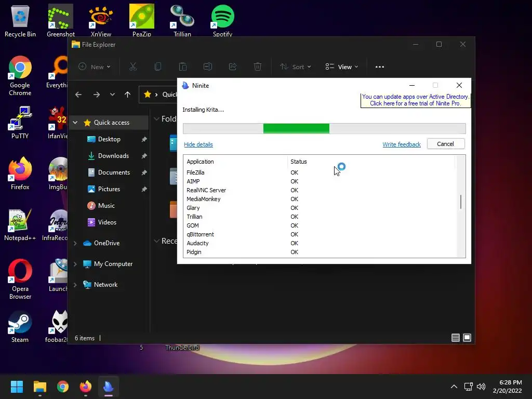Open the View dropdown in File Explorer
532x399 pixels.
coord(342,66)
